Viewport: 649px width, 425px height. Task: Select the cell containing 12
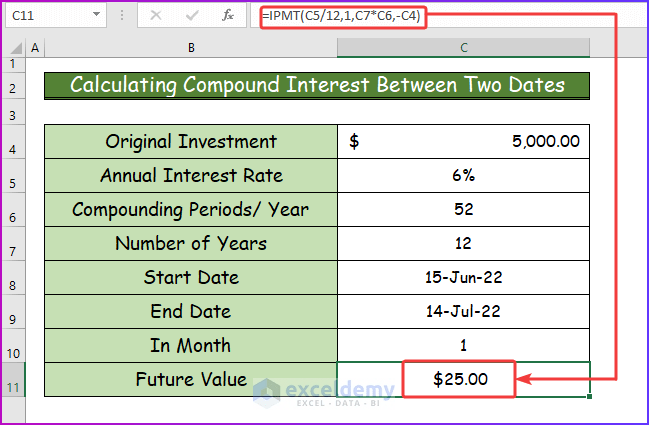pos(464,243)
